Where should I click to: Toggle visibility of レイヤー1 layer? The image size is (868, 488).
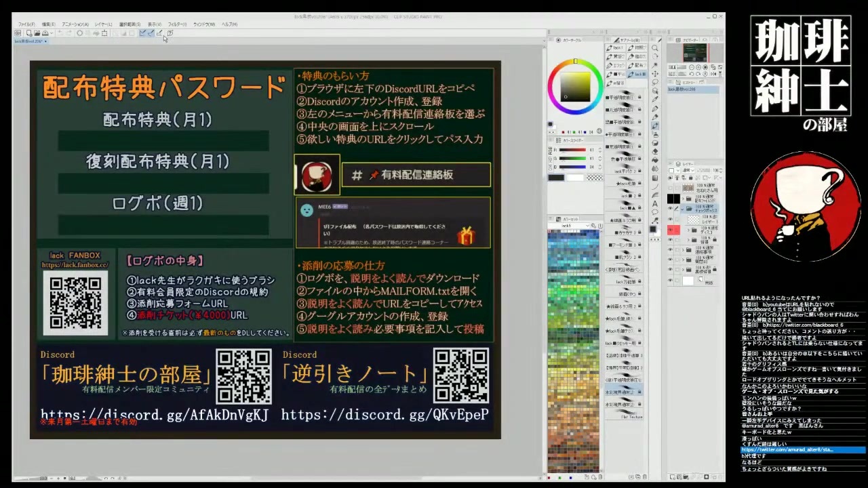click(x=670, y=219)
